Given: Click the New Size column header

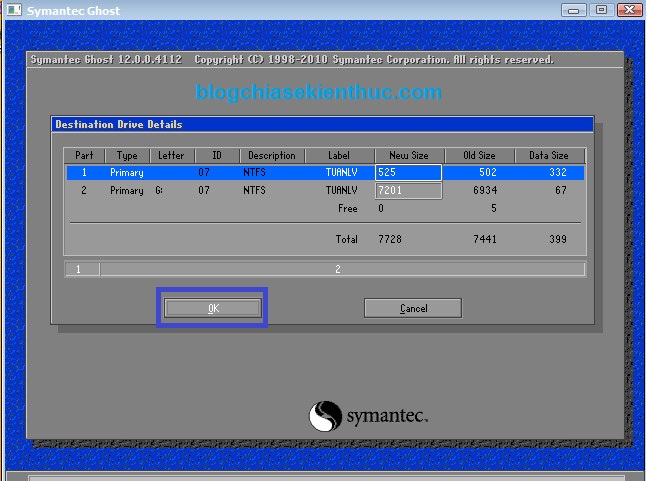Looking at the screenshot, I should (409, 156).
